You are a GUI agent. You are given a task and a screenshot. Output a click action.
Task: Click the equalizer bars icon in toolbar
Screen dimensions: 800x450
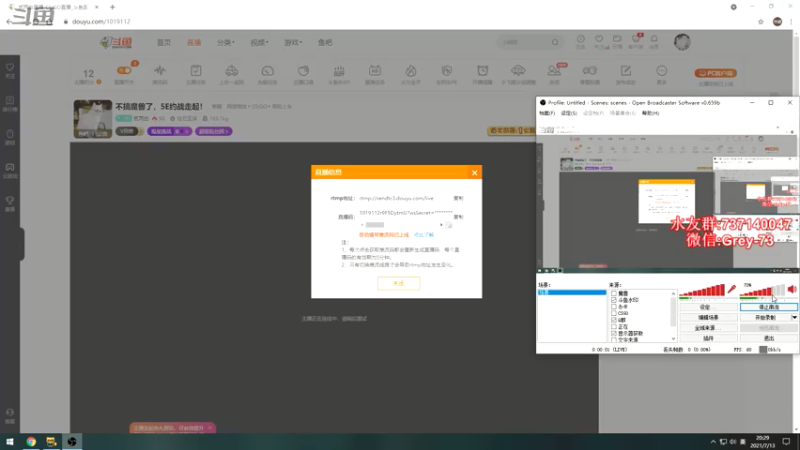tap(339, 71)
